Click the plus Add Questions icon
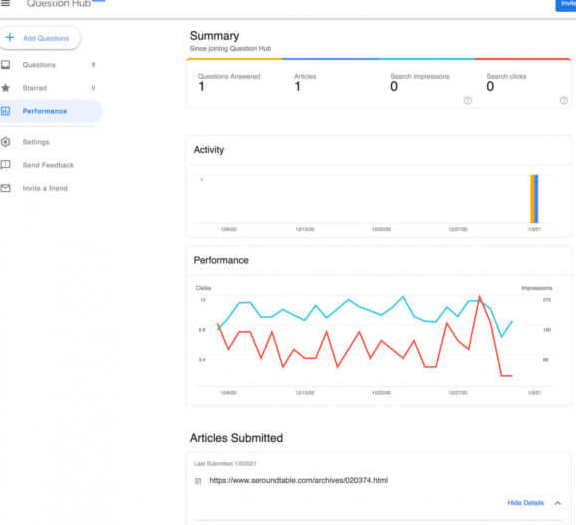Viewport: 576px width, 525px height. coord(10,37)
